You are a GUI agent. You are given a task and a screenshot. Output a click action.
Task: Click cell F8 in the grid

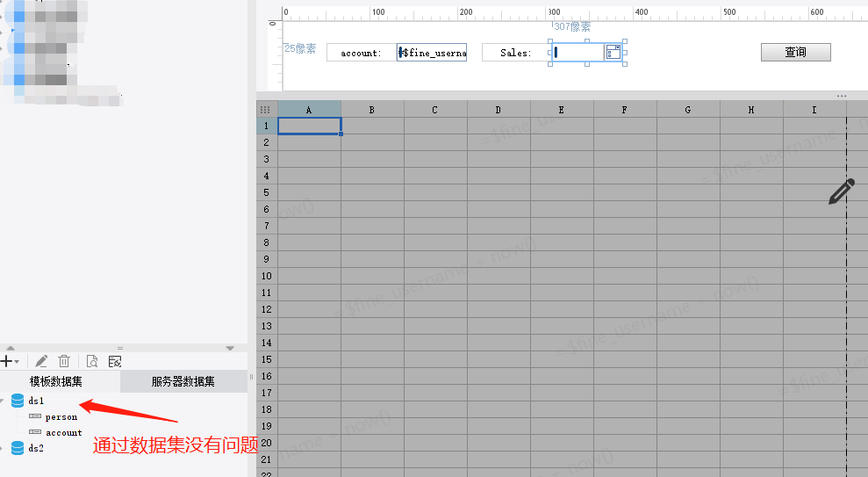pyautogui.click(x=624, y=242)
